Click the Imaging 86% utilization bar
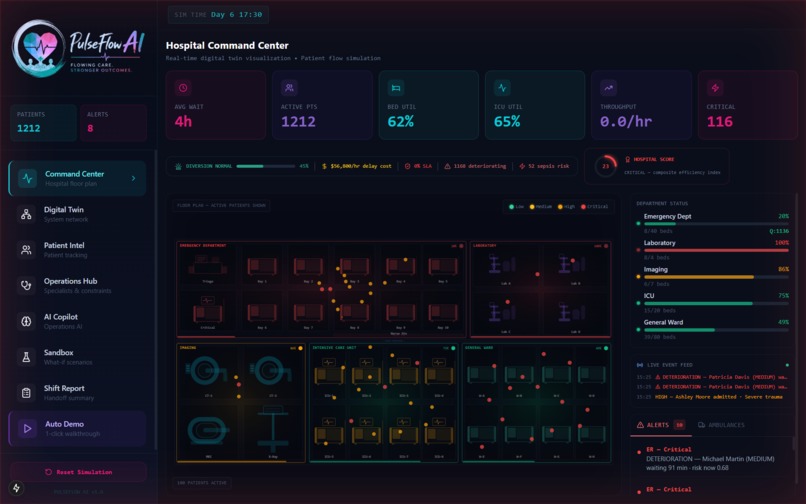Screen dimensions: 806x504 [x=716, y=277]
